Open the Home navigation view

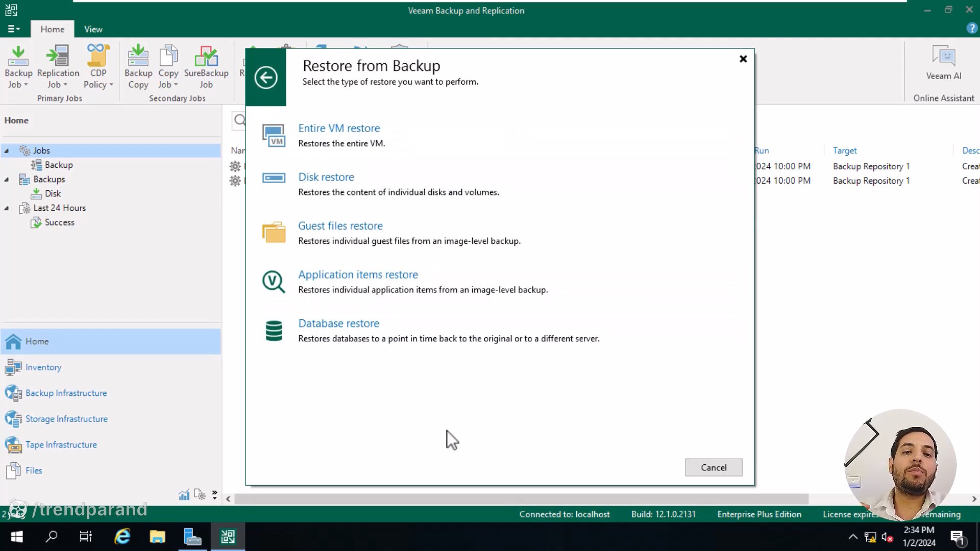tap(110, 341)
